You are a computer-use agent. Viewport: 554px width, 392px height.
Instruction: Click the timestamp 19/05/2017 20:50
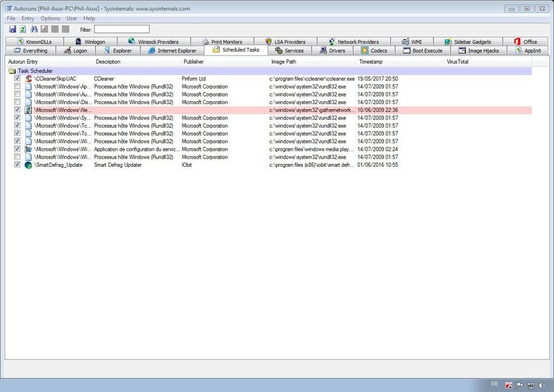tap(377, 79)
